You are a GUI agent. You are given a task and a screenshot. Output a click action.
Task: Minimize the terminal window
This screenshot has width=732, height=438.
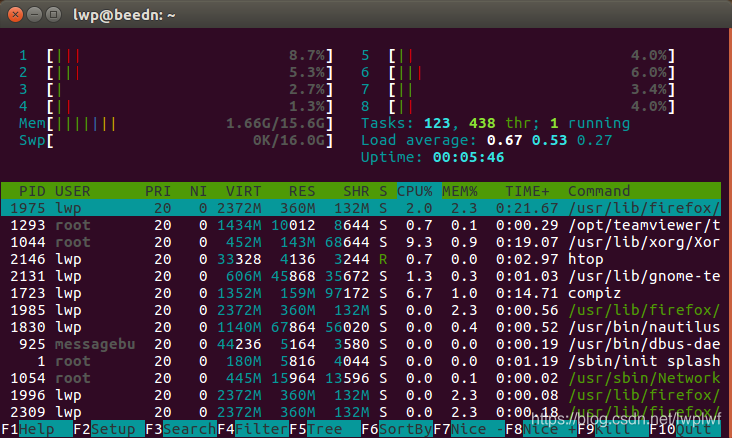pos(35,15)
